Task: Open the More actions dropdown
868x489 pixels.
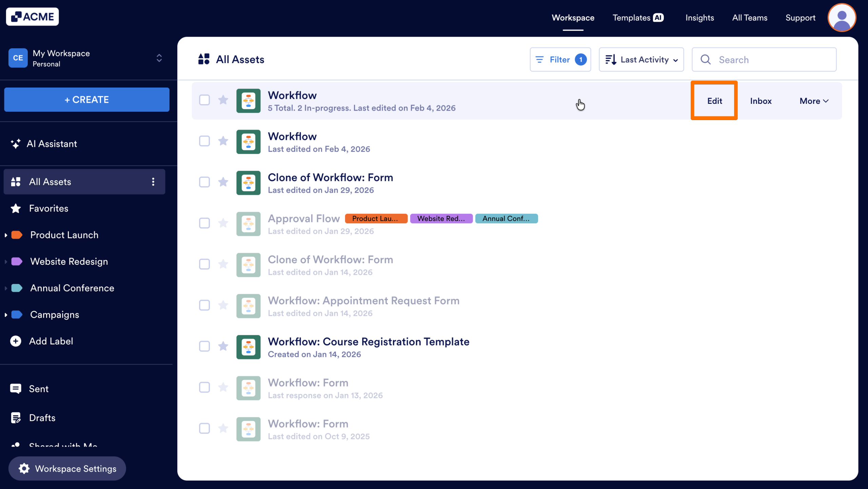Action: click(x=813, y=101)
